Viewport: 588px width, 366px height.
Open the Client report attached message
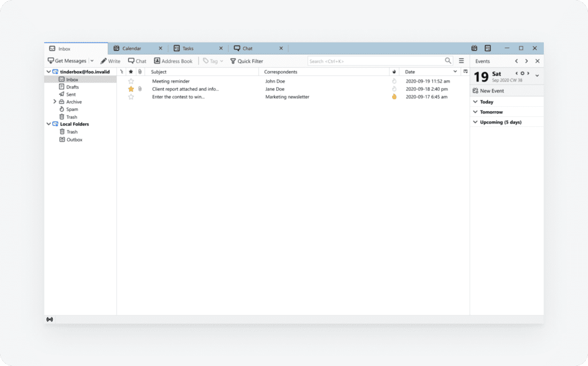pos(185,89)
